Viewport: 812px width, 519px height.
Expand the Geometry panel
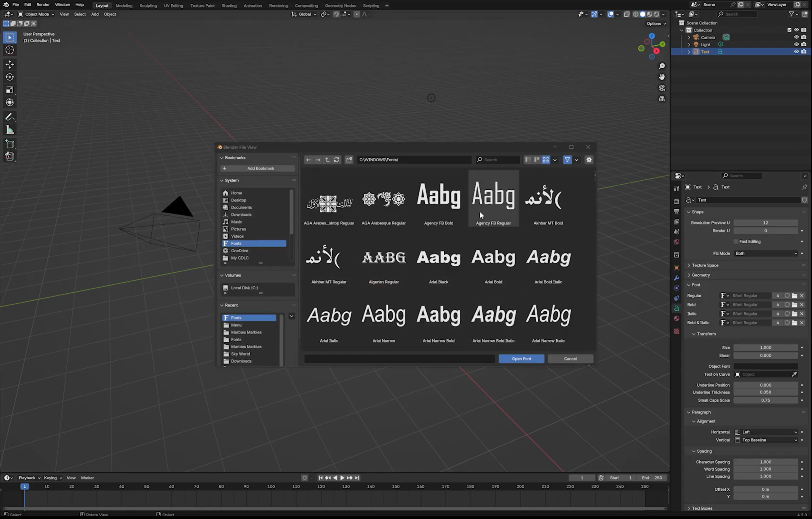(x=701, y=275)
